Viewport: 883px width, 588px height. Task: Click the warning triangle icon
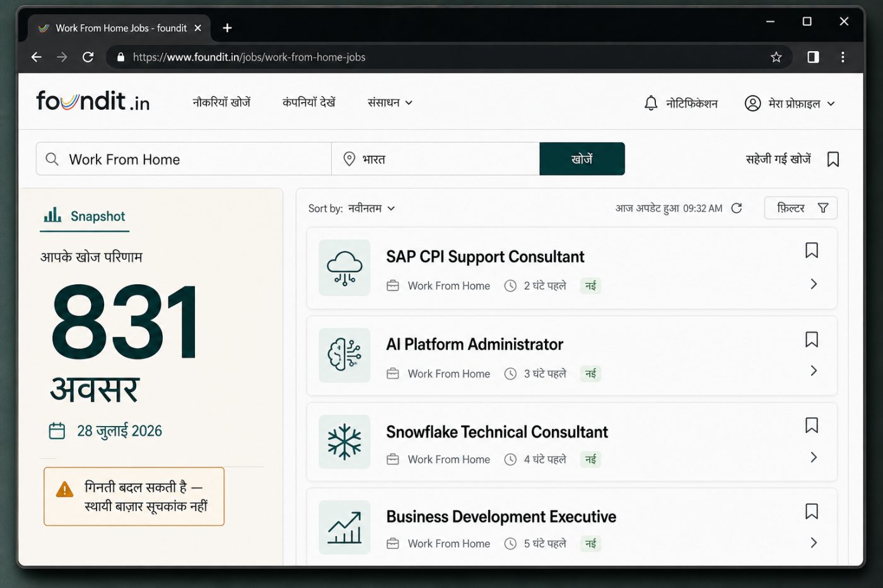pos(64,490)
